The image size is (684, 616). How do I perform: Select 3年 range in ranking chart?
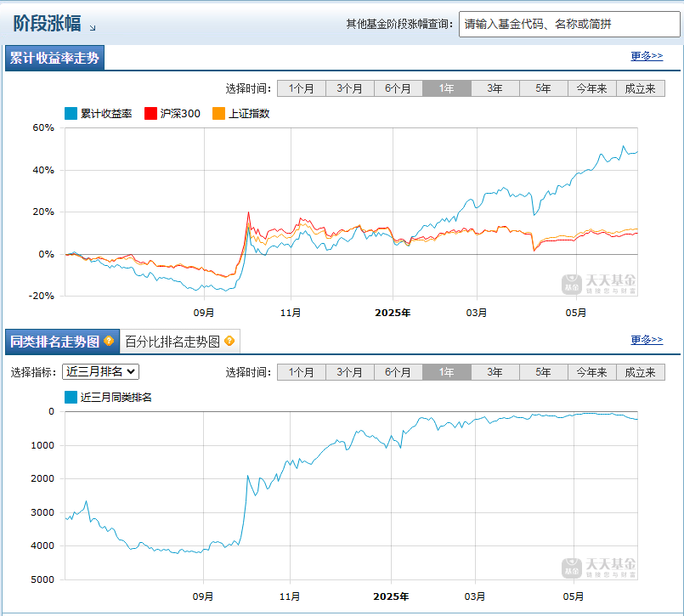click(x=495, y=372)
